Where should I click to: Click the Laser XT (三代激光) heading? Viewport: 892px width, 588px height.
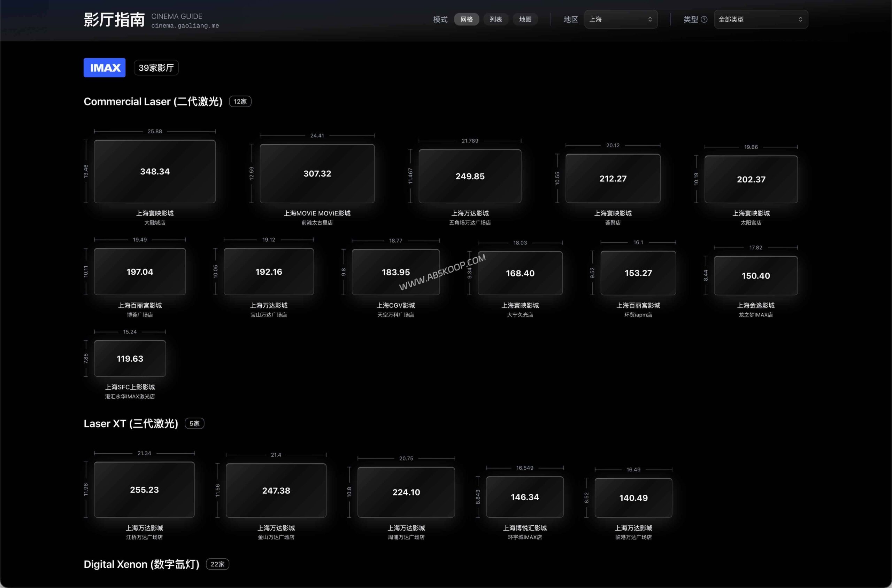[x=131, y=424]
